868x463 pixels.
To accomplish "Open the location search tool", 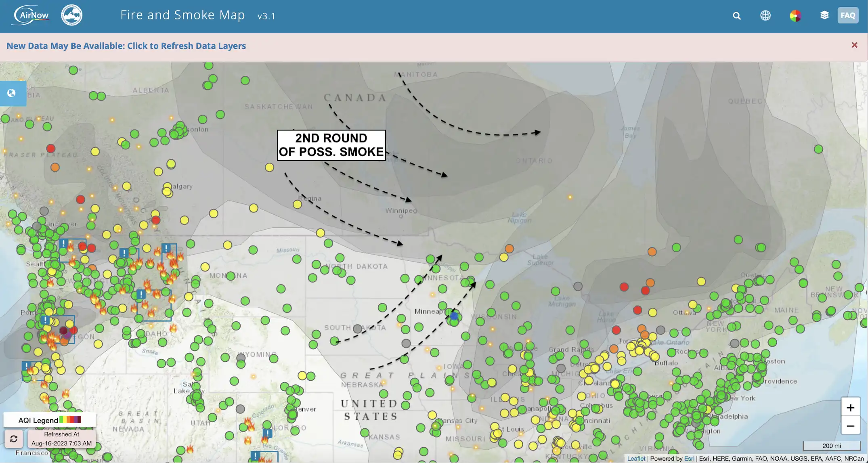I will [736, 15].
